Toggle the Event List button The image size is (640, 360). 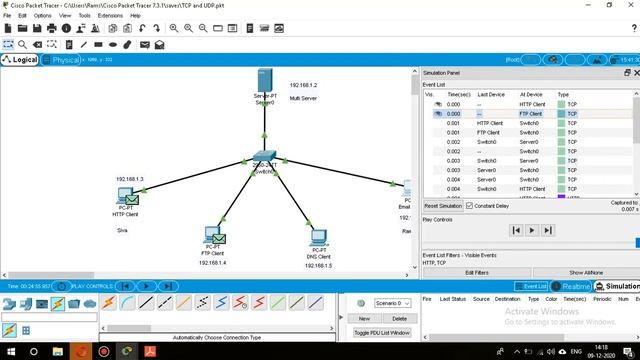tap(531, 287)
